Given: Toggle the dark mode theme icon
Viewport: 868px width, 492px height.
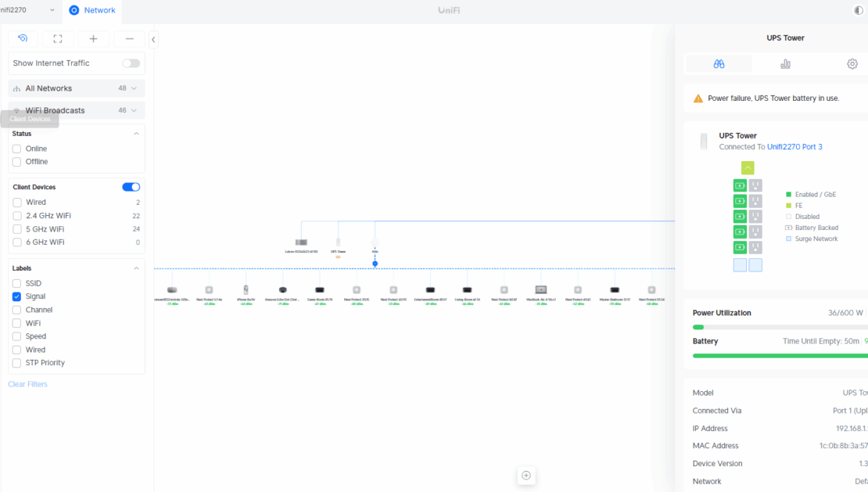Looking at the screenshot, I should point(859,10).
